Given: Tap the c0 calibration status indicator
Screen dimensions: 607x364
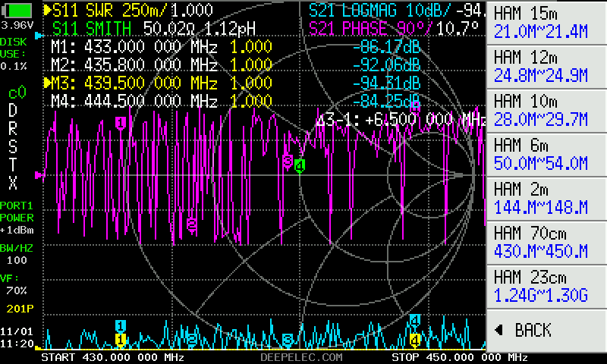Looking at the screenshot, I should click(17, 93).
